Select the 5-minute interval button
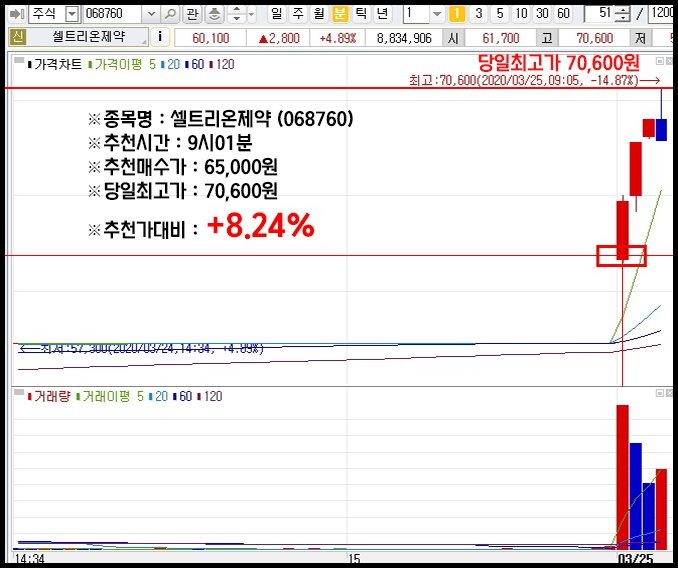This screenshot has height=568, width=678. [x=500, y=14]
